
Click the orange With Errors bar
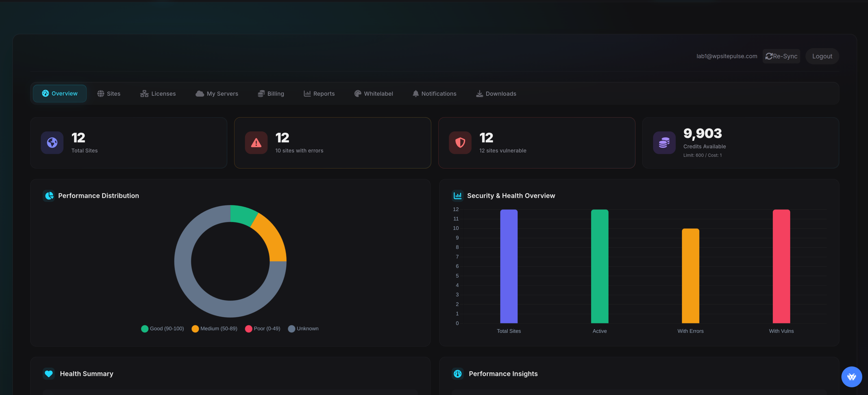690,276
